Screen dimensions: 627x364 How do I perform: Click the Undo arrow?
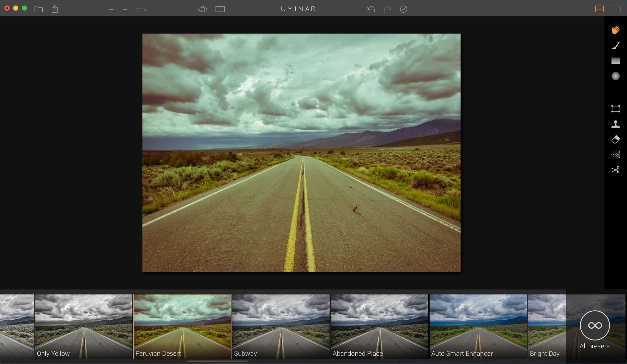371,9
